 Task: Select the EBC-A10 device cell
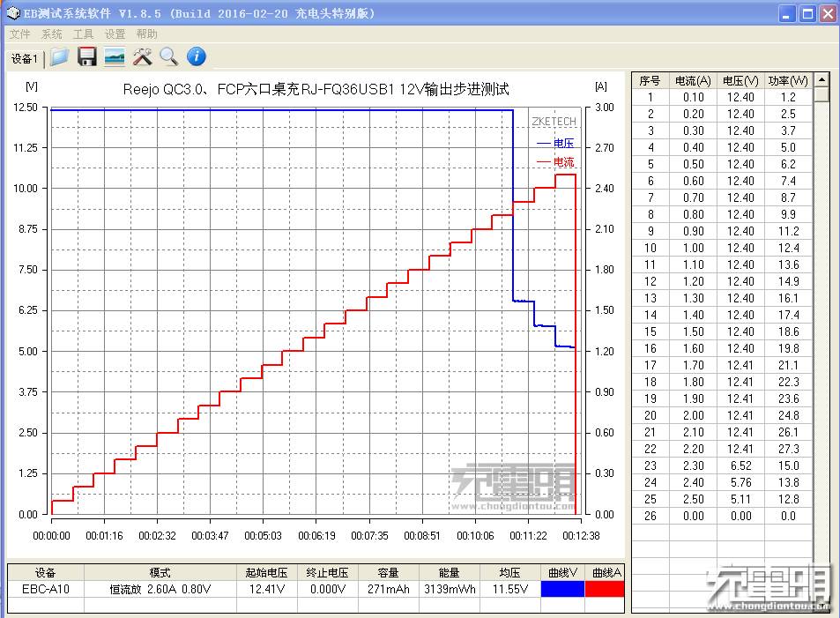46,589
